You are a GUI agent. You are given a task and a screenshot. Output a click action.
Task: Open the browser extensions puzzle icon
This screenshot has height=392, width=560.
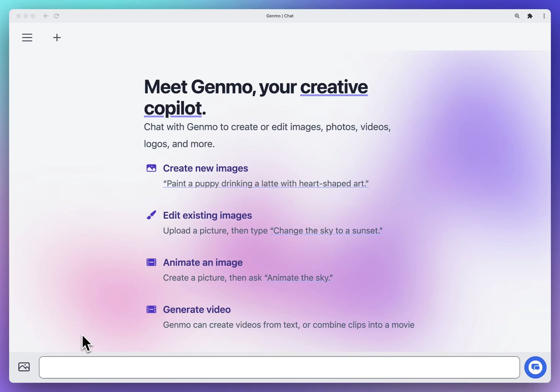tap(530, 16)
